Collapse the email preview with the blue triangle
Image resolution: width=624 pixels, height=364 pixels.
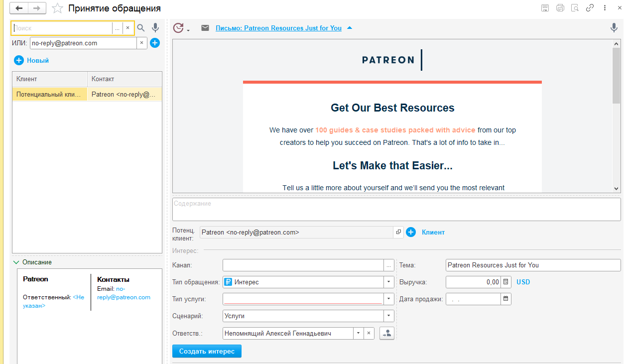[350, 28]
